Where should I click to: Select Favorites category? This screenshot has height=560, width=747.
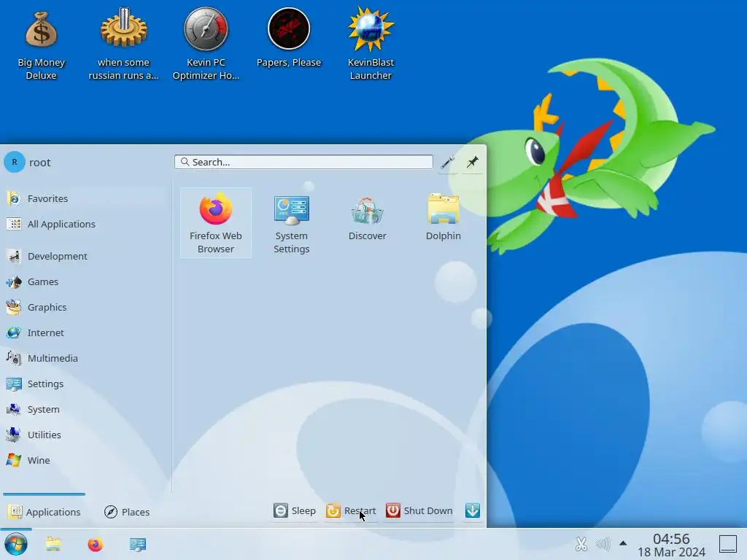84,198
